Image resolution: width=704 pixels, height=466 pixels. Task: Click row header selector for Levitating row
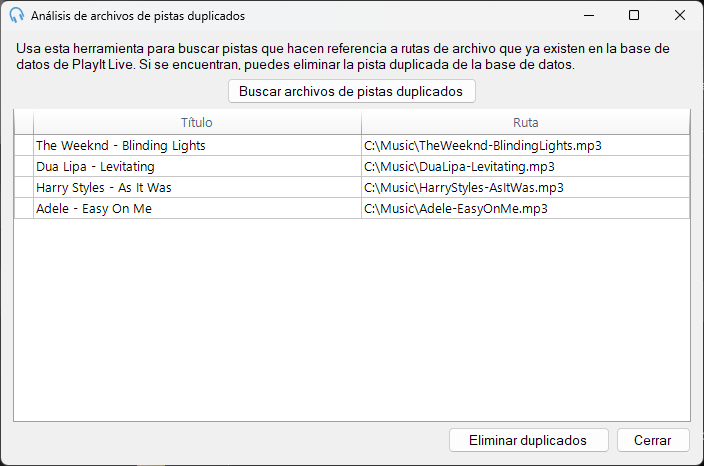click(x=24, y=167)
